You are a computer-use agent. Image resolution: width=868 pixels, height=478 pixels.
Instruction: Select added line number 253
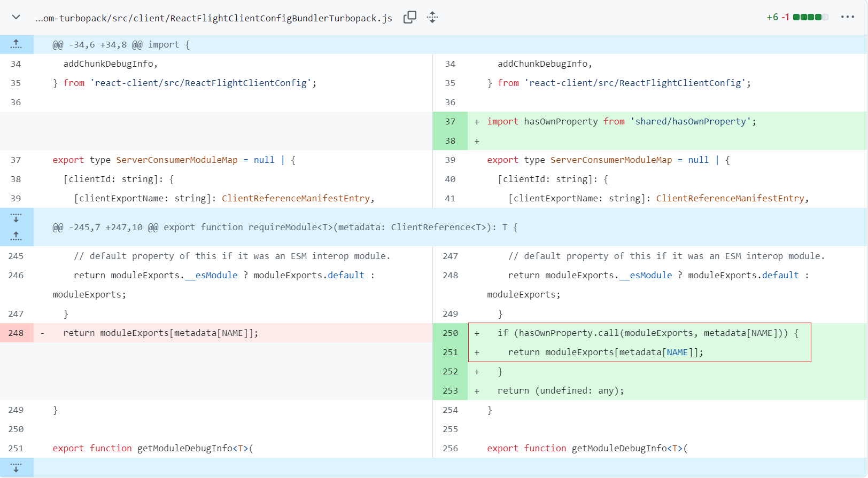[x=450, y=390]
